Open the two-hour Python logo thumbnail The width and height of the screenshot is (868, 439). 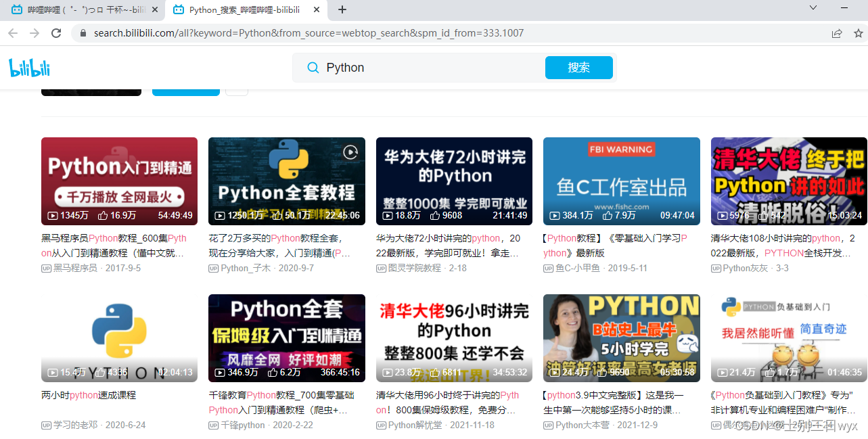(119, 338)
